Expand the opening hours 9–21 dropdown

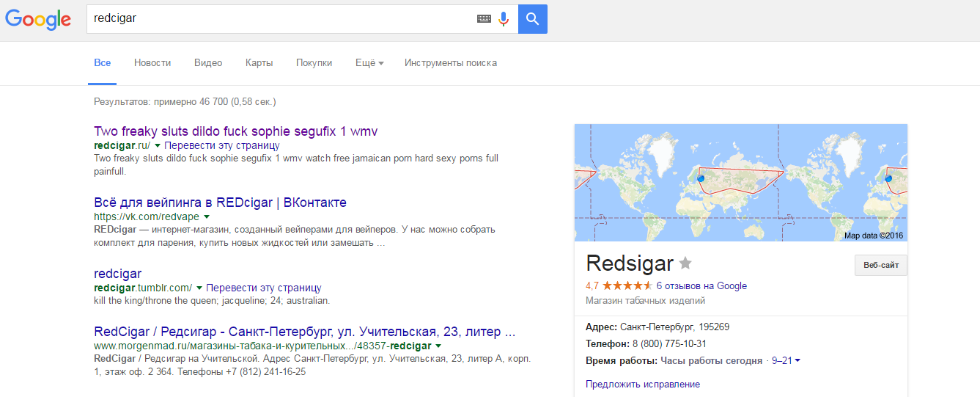click(786, 360)
